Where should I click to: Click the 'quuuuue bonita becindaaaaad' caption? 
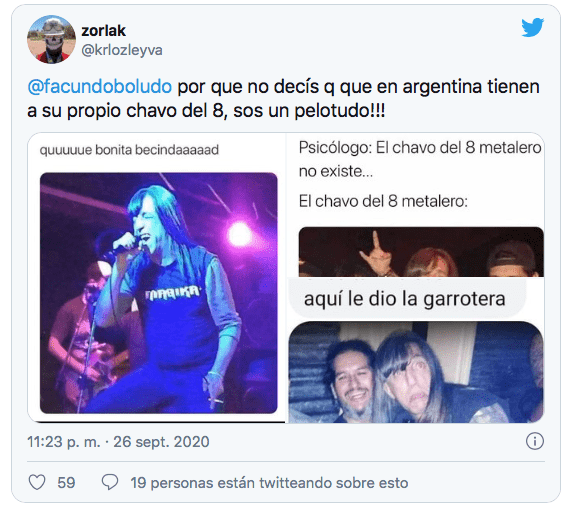tap(129, 150)
